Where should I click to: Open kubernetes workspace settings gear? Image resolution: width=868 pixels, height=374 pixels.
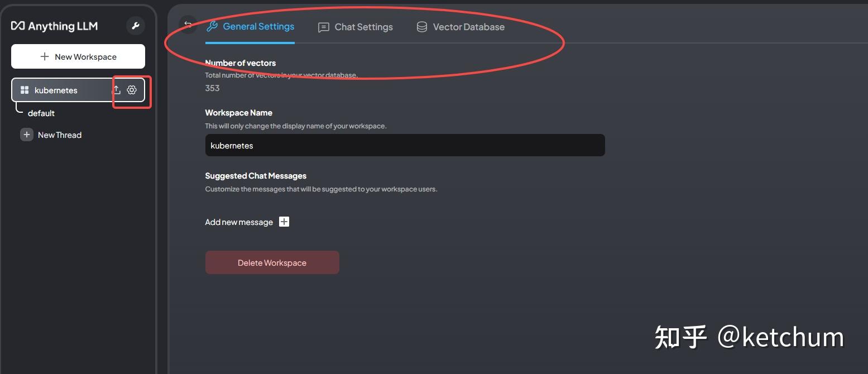coord(132,90)
